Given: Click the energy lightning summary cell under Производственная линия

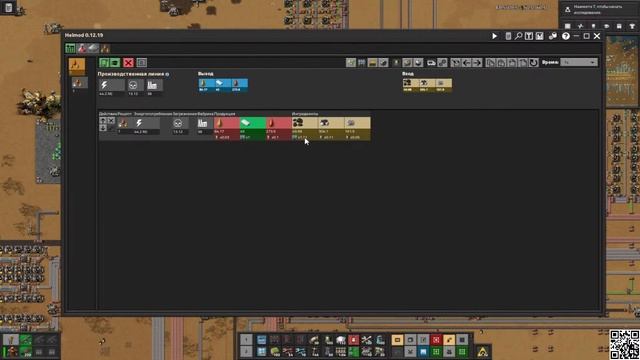Looking at the screenshot, I should click(111, 87).
